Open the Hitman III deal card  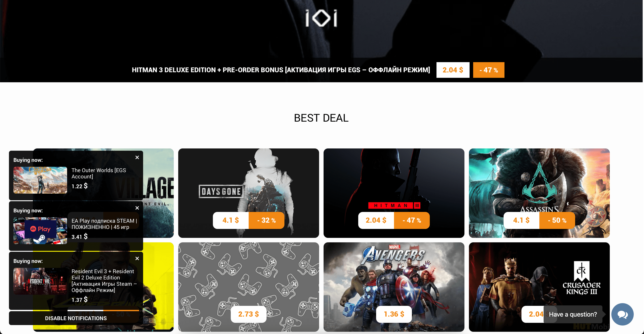394,193
